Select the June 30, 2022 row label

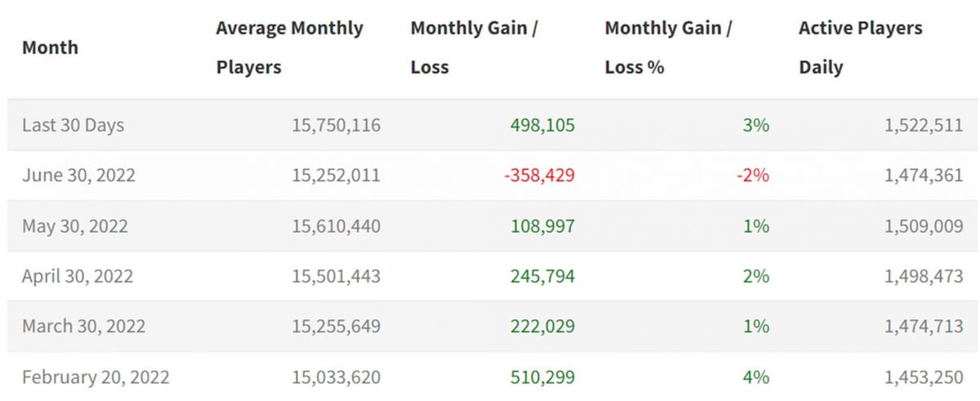pyautogui.click(x=78, y=175)
